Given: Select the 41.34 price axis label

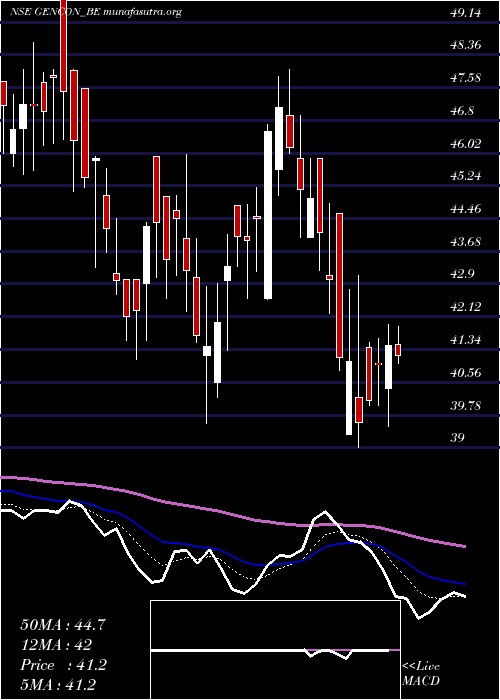Looking at the screenshot, I should [x=466, y=340].
